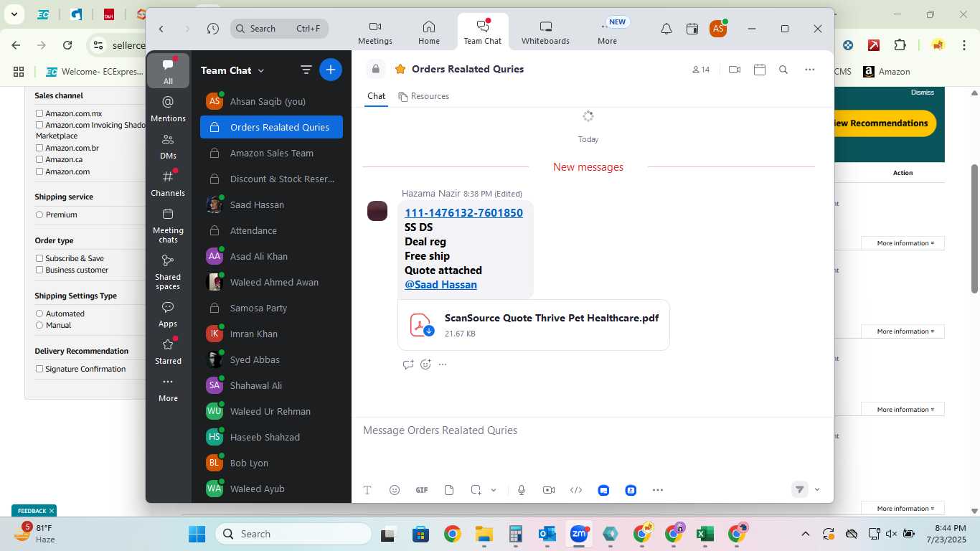Open the GIF picker

(x=422, y=490)
